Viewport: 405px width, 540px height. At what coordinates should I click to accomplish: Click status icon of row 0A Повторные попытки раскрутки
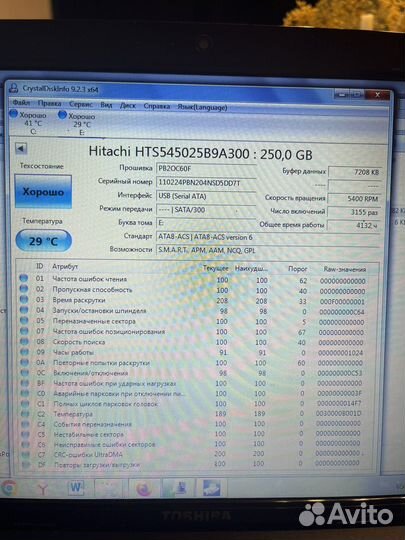(24, 362)
